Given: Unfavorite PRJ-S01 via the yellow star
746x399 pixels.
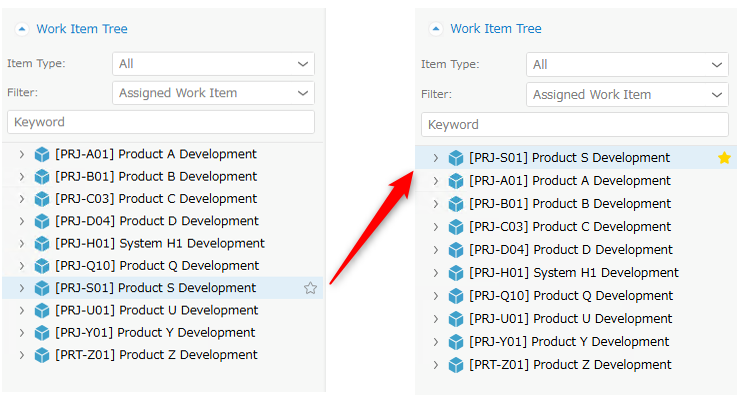Looking at the screenshot, I should [724, 158].
